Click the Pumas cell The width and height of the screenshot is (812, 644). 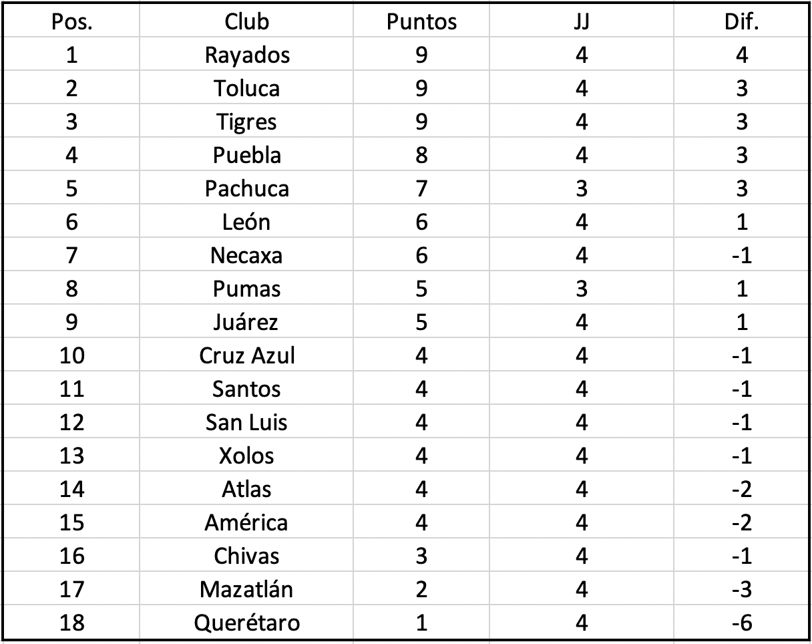click(x=246, y=289)
